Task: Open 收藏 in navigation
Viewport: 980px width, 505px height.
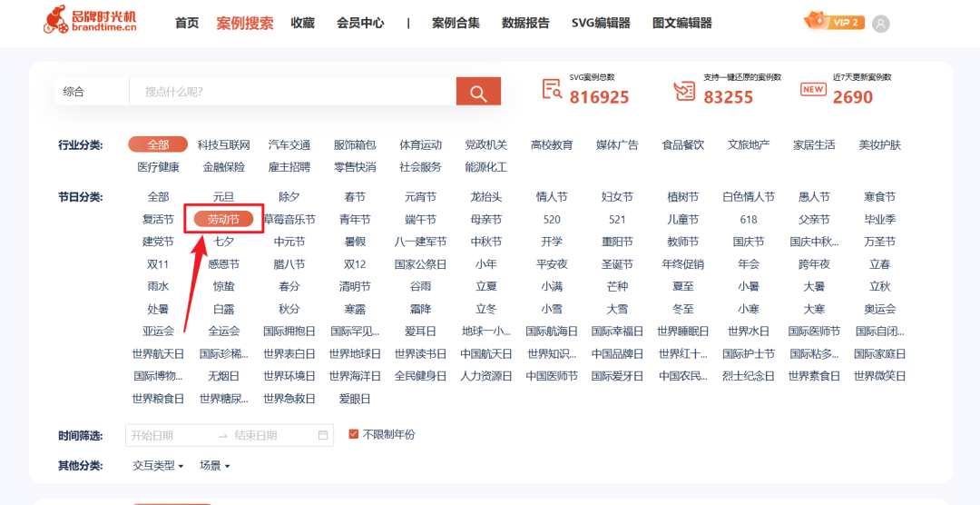Action: tap(302, 23)
